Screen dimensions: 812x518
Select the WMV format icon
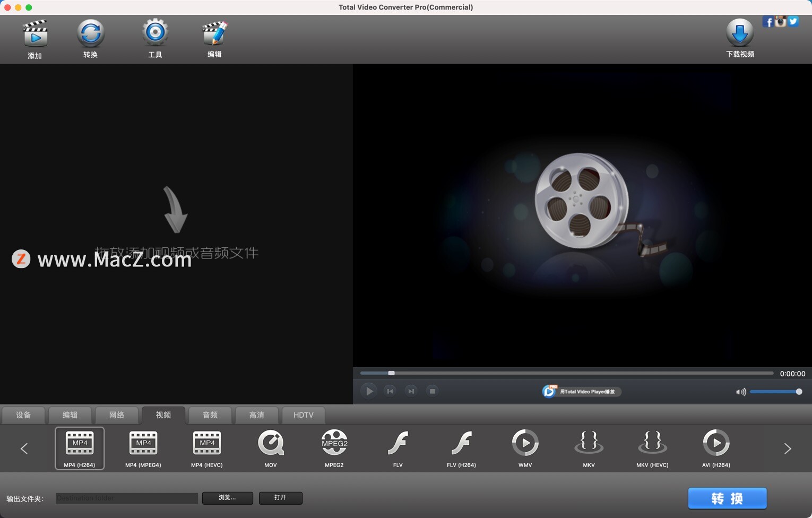[525, 443]
